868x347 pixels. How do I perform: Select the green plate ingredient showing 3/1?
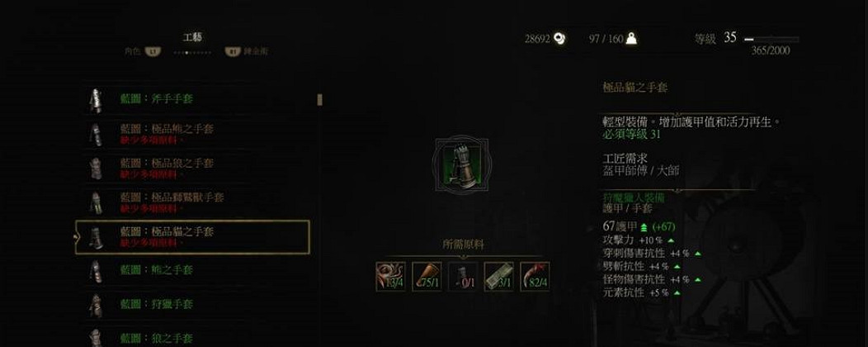point(498,277)
